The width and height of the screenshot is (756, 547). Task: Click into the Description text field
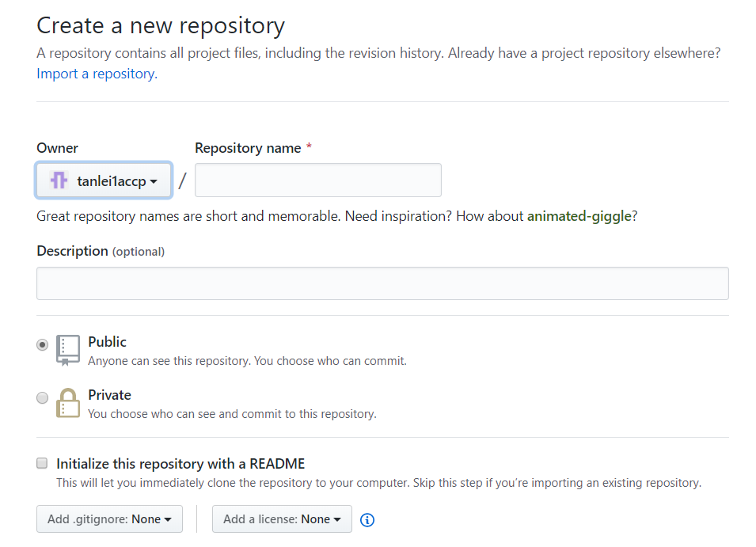click(x=382, y=283)
